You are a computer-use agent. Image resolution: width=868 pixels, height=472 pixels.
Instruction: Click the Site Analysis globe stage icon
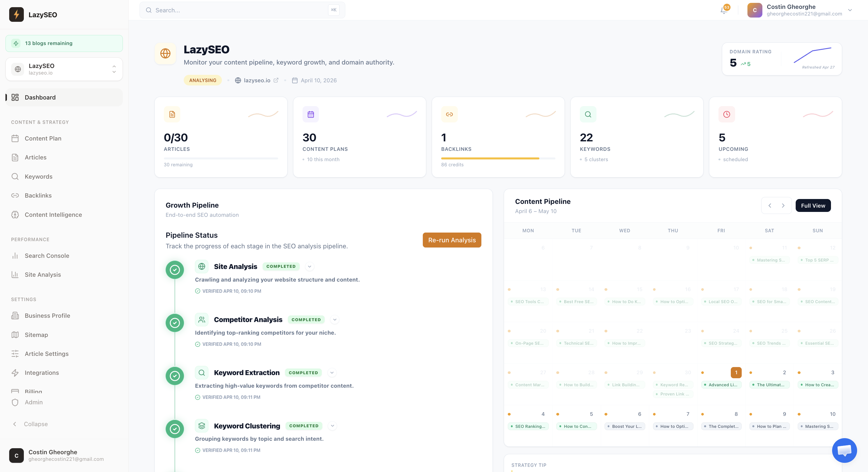point(201,266)
